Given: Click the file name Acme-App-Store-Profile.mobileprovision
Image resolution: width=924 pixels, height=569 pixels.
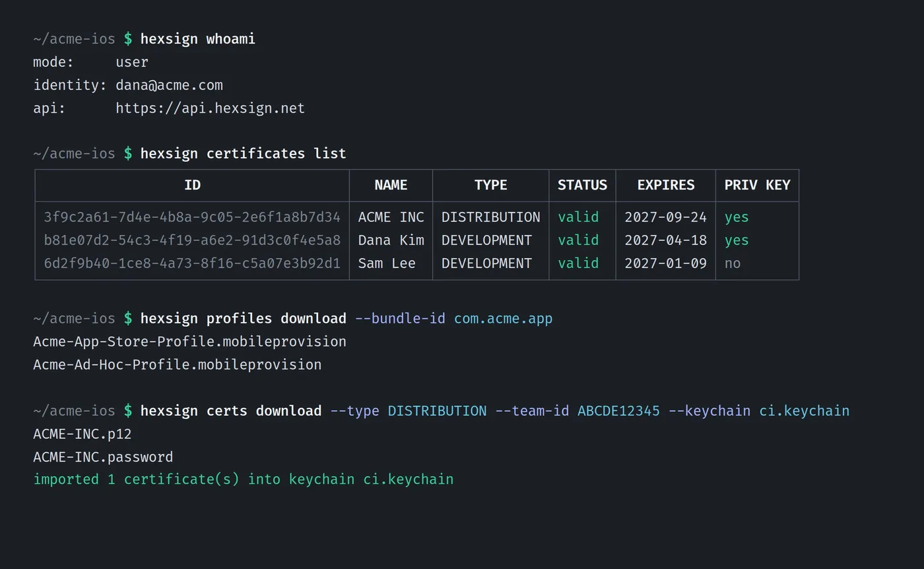Looking at the screenshot, I should [x=190, y=342].
